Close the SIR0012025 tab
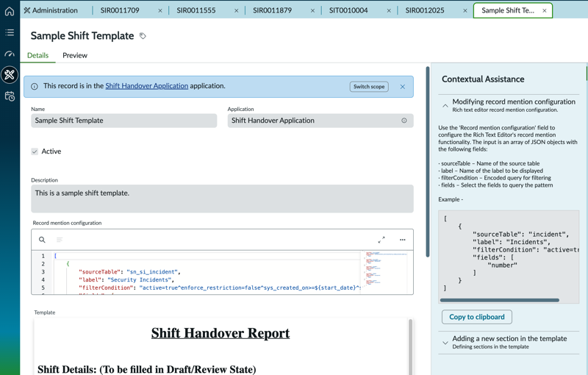 pos(465,11)
